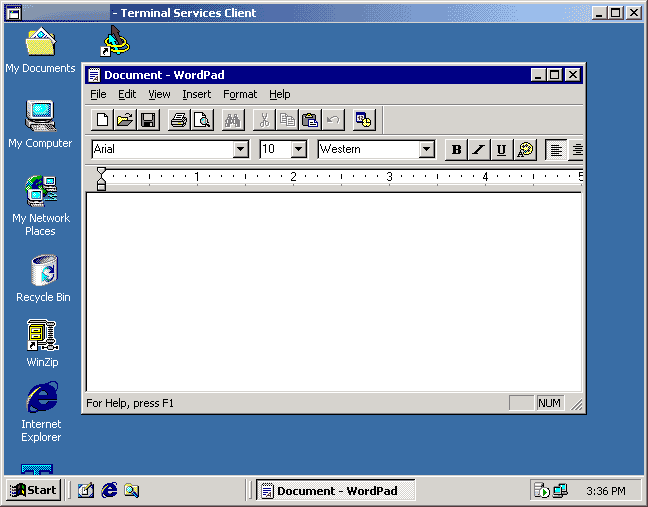Select the My Network Places desktop icon

pyautogui.click(x=40, y=205)
